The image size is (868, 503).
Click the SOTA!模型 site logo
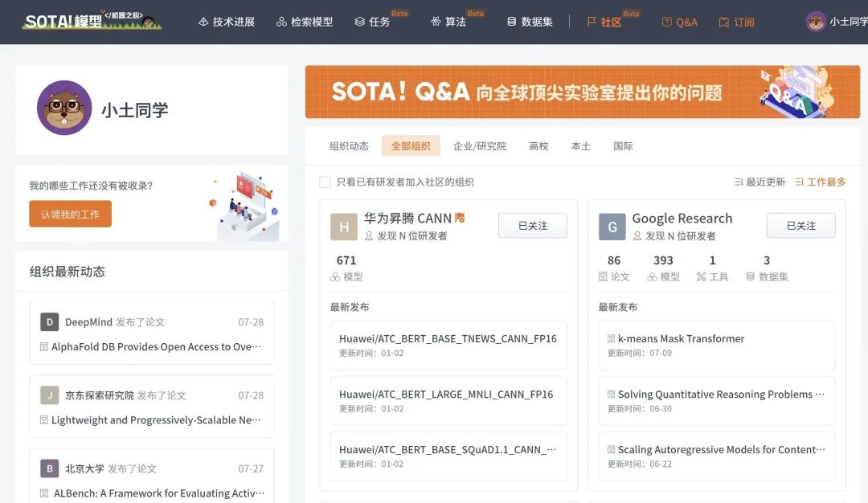[x=92, y=20]
